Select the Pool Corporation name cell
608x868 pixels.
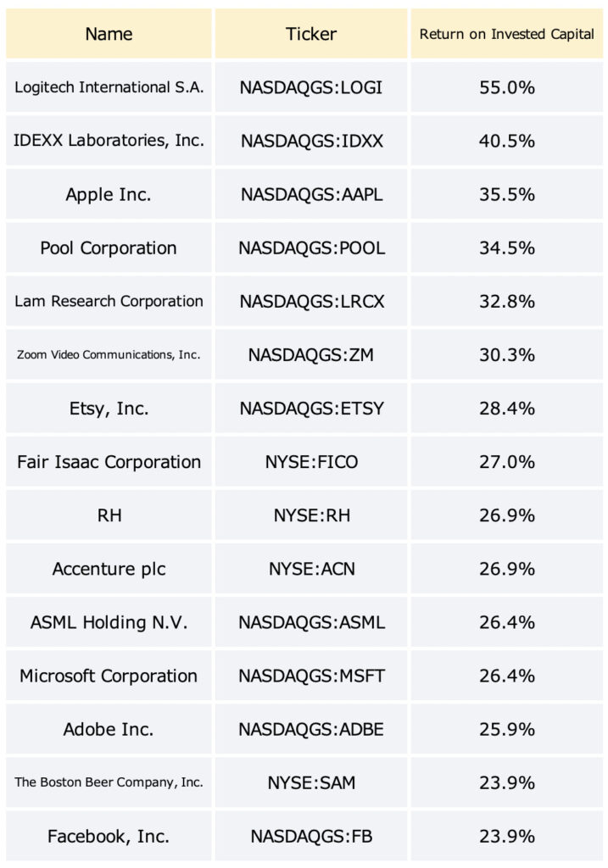tap(109, 248)
